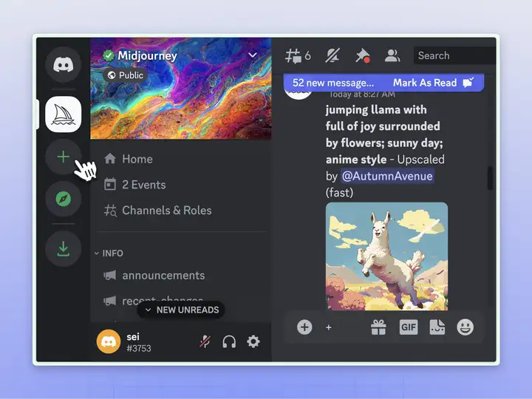Show pinned messages pin icon
The width and height of the screenshot is (532, 399).
point(362,55)
